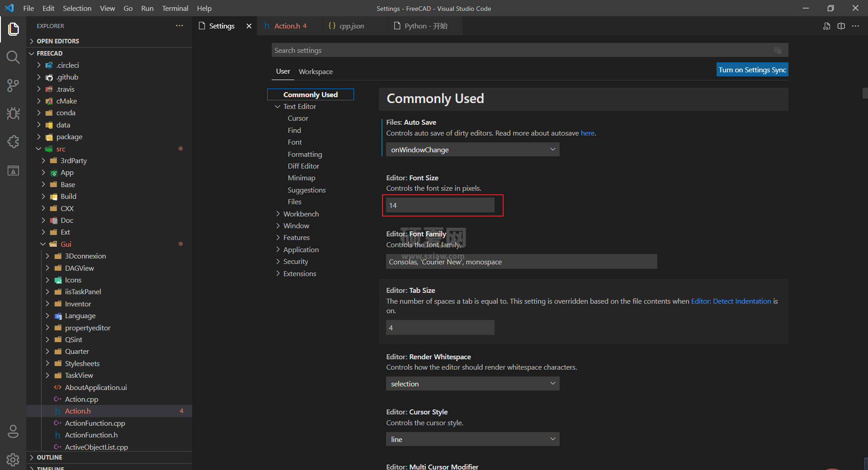The height and width of the screenshot is (470, 868).
Task: Open Cursor Style dropdown showing line
Action: point(472,439)
